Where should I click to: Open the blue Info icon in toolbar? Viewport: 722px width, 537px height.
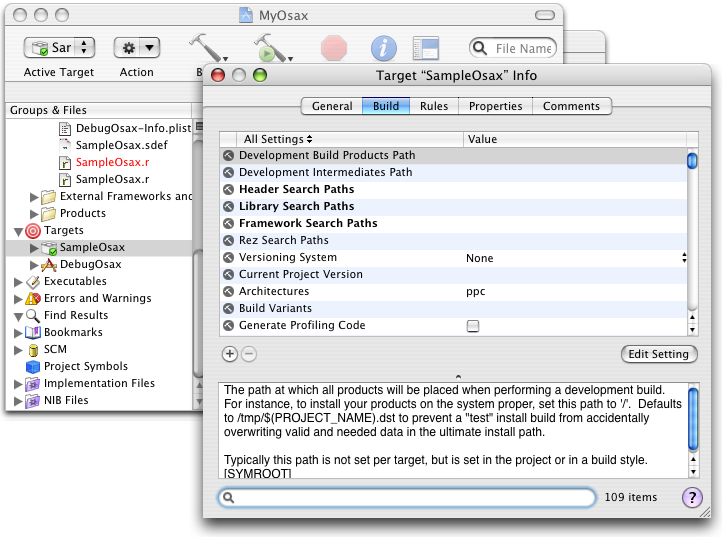[384, 48]
